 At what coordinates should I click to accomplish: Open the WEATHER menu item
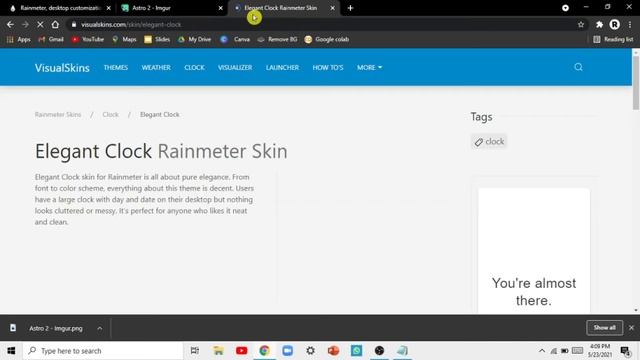156,67
